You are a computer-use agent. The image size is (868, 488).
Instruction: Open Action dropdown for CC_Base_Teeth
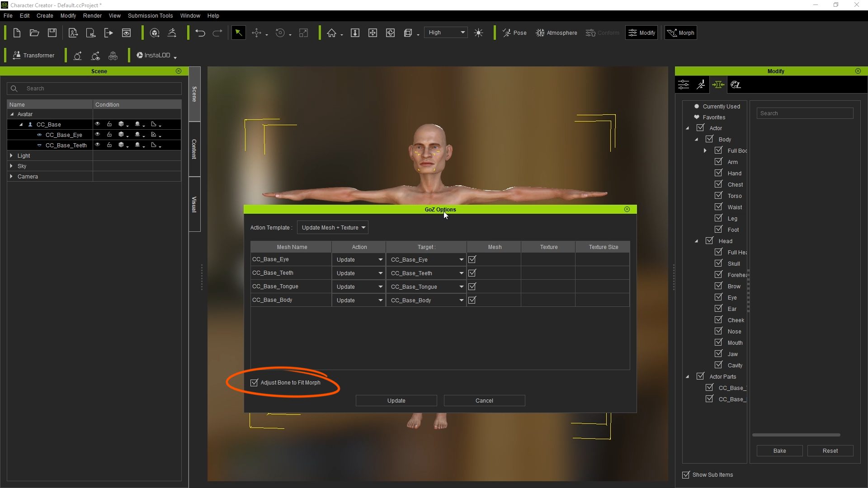(359, 273)
